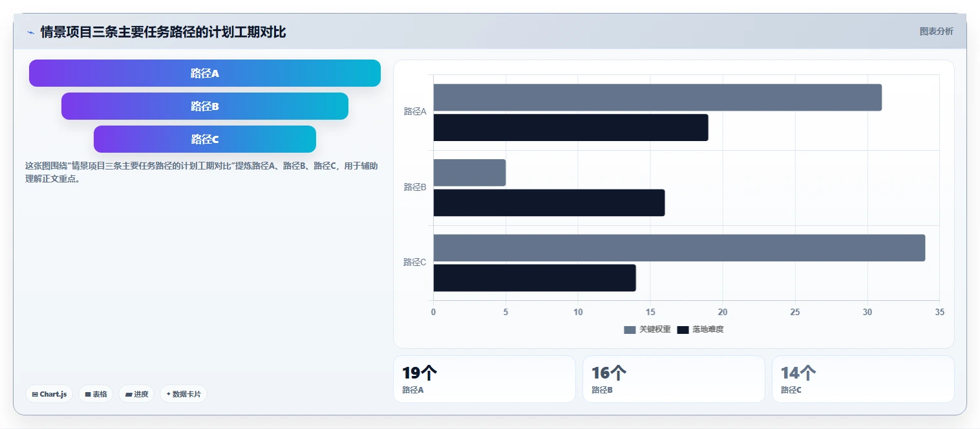The image size is (980, 429).
Task: Select the 路径A funnel bar
Action: click(x=205, y=73)
